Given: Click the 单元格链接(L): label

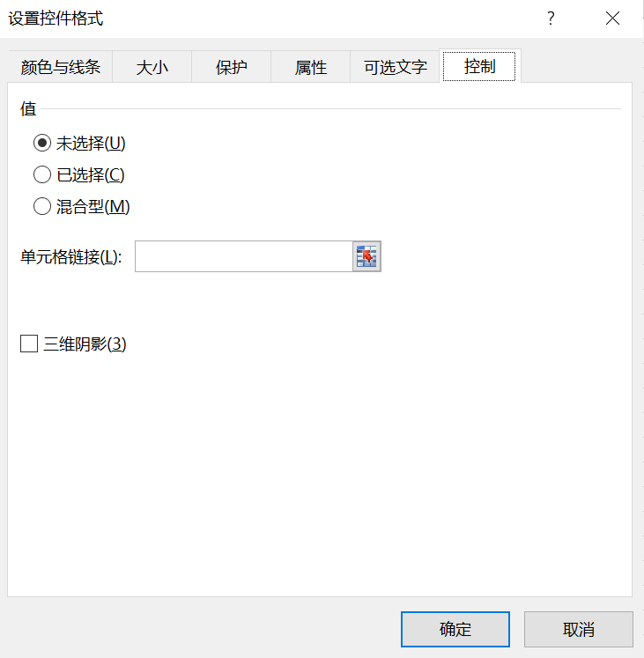Looking at the screenshot, I should pos(71,256).
